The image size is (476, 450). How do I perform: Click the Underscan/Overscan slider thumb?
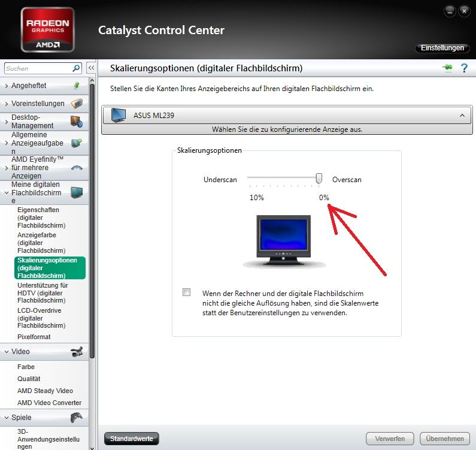click(x=319, y=179)
